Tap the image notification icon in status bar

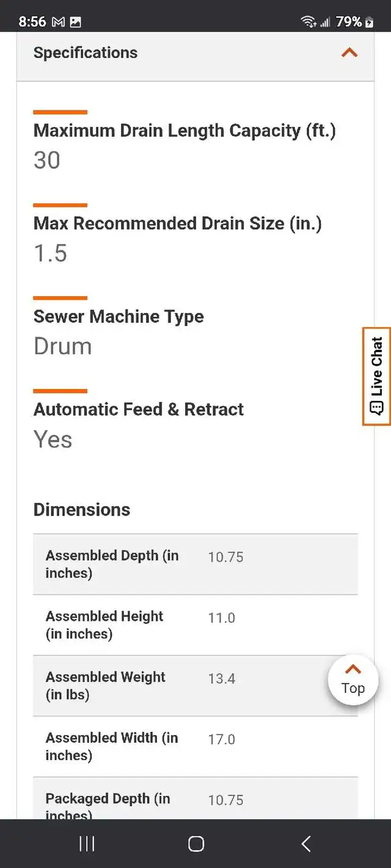pos(76,22)
